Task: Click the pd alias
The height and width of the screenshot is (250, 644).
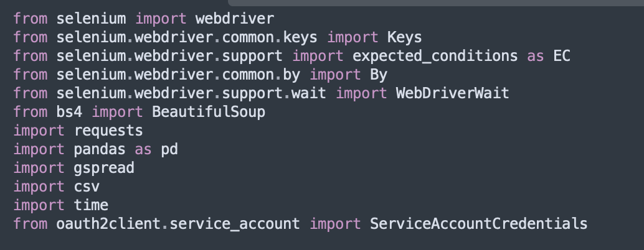Action: click(x=169, y=149)
